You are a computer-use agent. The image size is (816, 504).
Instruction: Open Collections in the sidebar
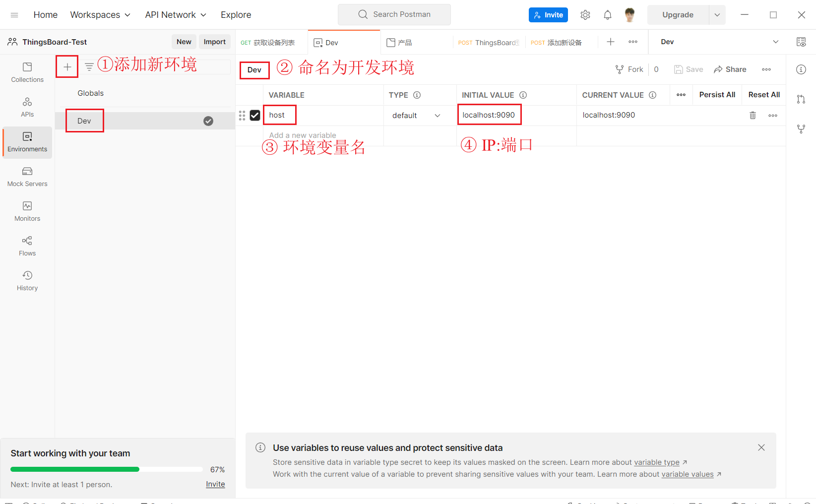(x=27, y=72)
